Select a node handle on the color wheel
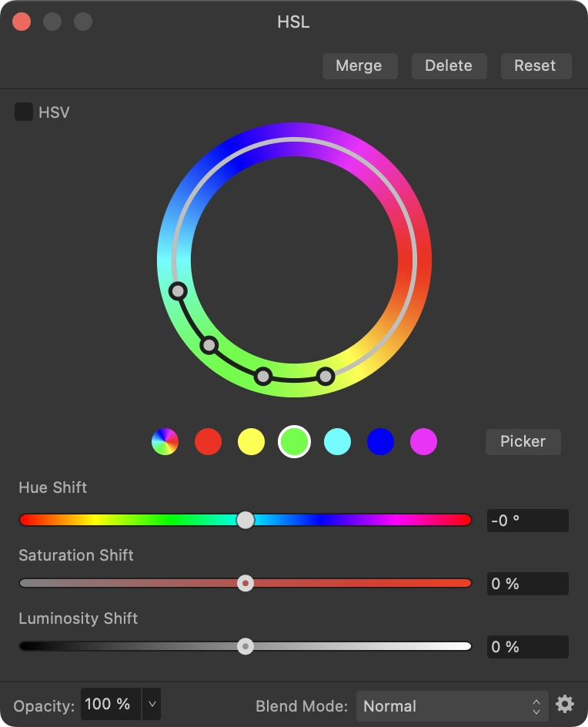 click(x=179, y=292)
